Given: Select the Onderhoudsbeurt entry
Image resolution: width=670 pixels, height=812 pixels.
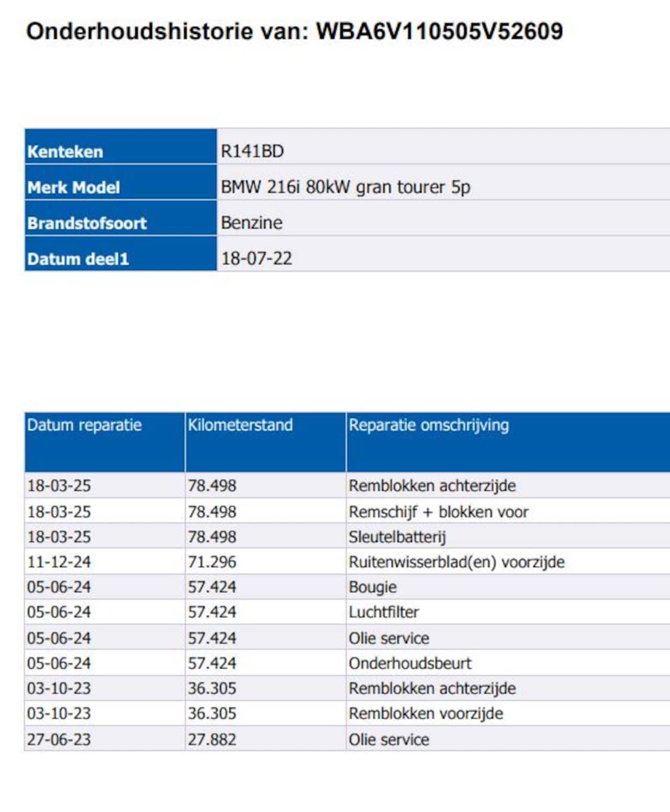Looking at the screenshot, I should pos(410,663).
